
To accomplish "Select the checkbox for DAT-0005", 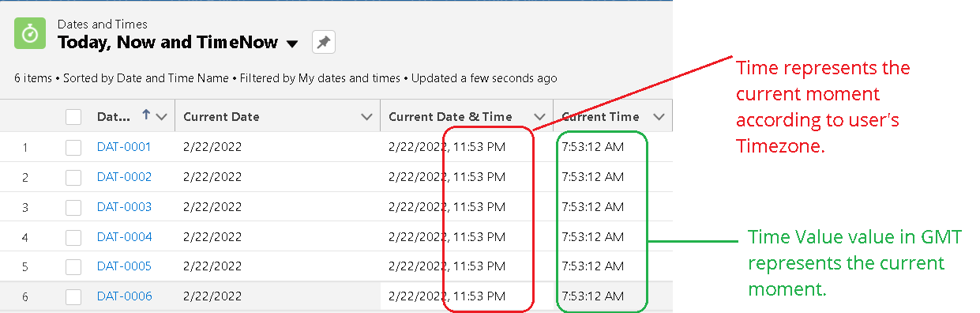I will pyautogui.click(x=73, y=267).
